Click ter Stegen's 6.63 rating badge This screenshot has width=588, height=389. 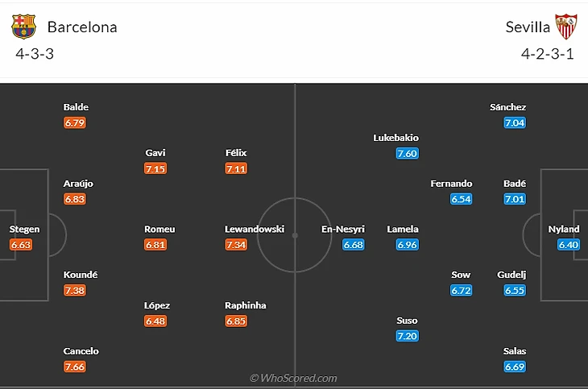pyautogui.click(x=22, y=245)
